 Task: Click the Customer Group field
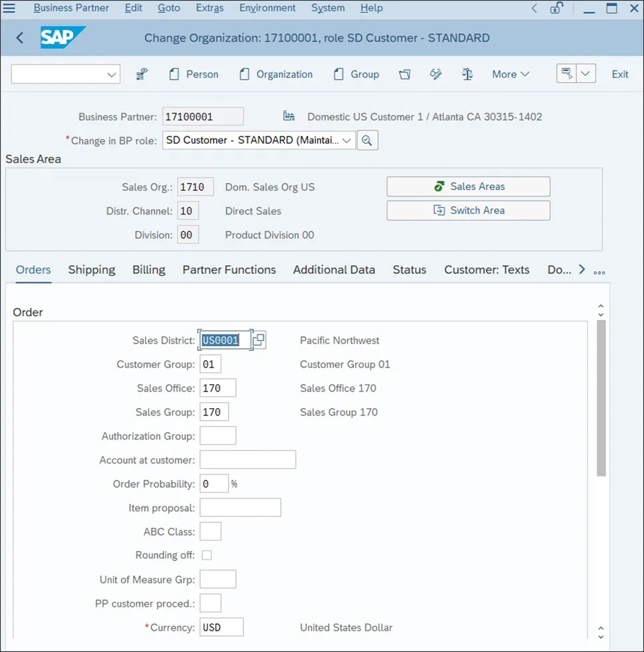211,364
